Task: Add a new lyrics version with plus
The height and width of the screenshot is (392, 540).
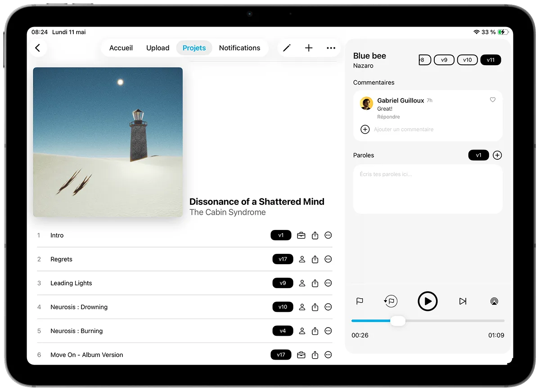Action: [x=497, y=155]
